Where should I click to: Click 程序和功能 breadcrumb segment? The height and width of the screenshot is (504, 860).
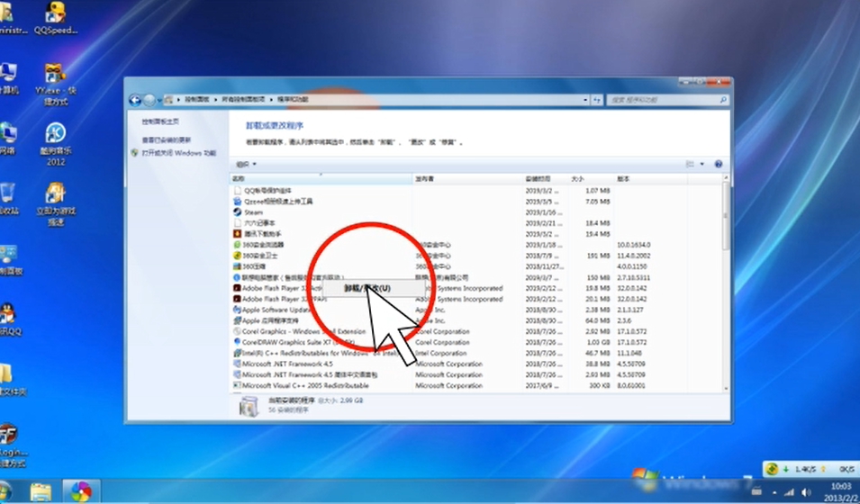[293, 100]
